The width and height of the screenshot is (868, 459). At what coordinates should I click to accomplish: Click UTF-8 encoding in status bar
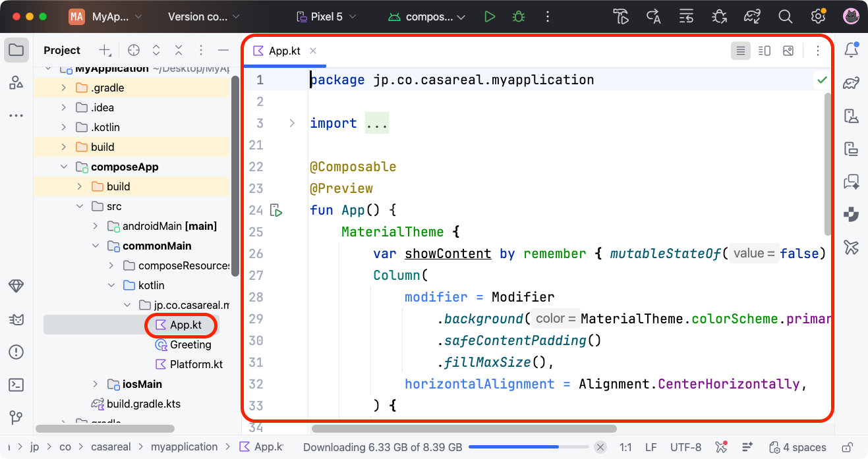point(685,447)
